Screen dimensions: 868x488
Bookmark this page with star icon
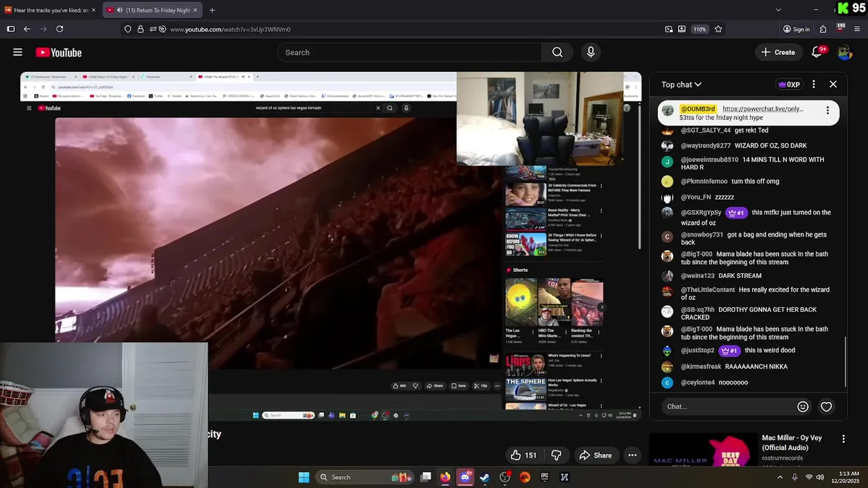click(x=718, y=29)
